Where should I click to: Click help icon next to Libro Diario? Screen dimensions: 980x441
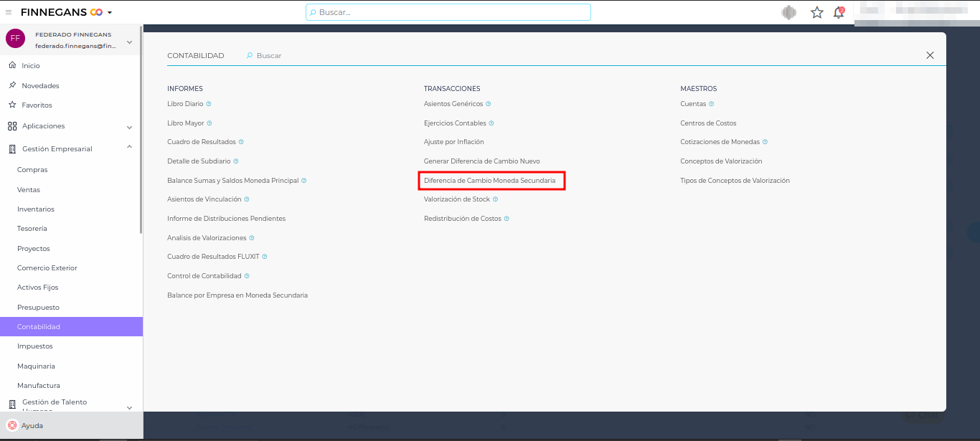[209, 104]
